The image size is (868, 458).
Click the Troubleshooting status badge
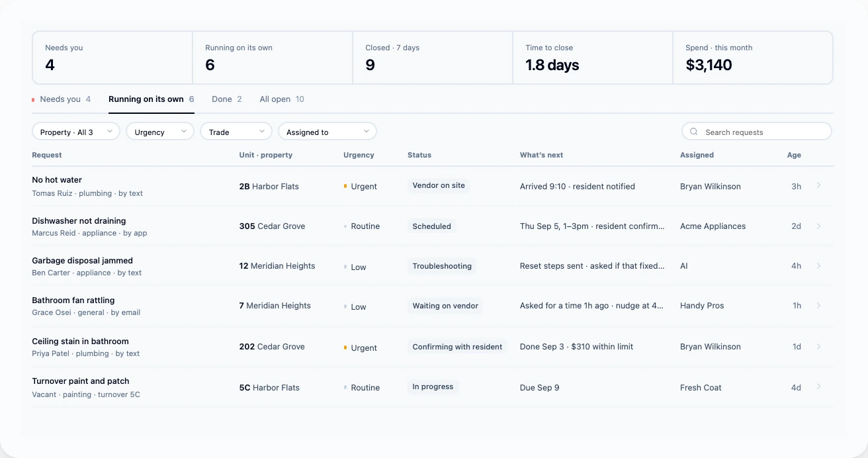click(442, 266)
